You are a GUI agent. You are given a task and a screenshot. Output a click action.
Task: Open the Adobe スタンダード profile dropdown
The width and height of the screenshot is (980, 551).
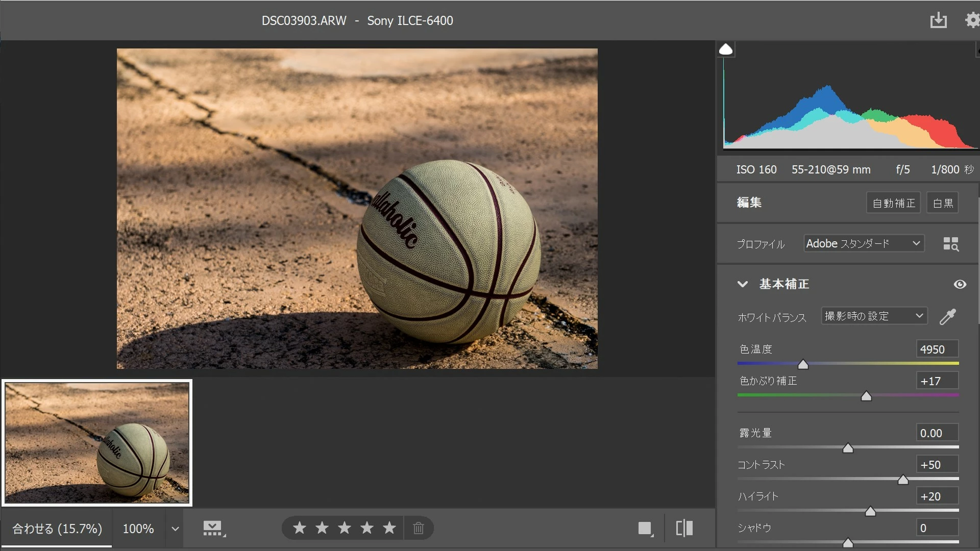pos(864,243)
